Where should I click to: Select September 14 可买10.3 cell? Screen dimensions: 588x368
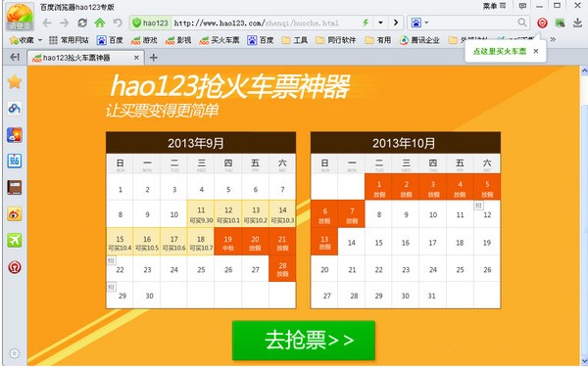click(282, 214)
